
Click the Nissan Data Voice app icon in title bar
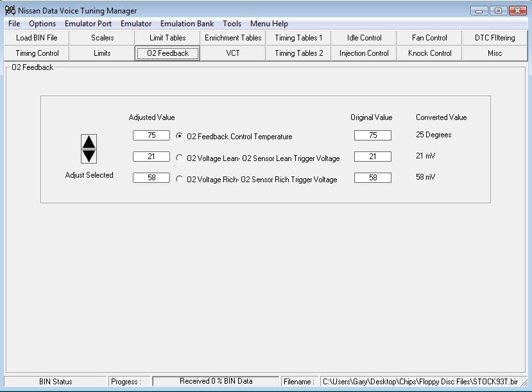10,10
